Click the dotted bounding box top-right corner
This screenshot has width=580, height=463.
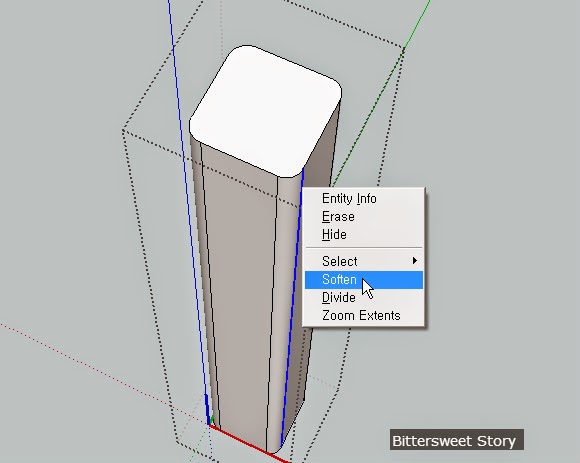404,47
